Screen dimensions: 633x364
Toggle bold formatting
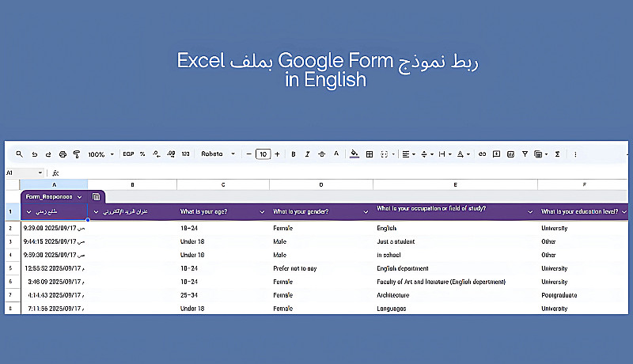pyautogui.click(x=294, y=154)
